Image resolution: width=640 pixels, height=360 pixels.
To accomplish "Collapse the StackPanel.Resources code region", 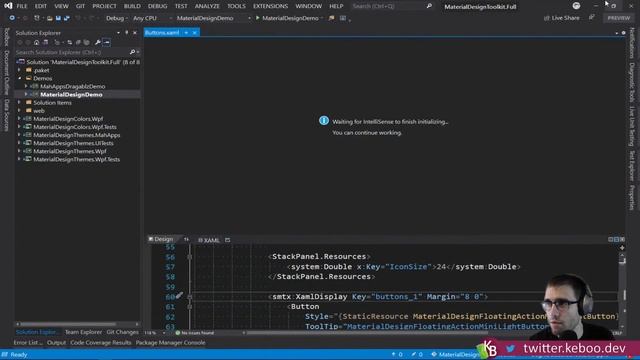I will 189,257.
